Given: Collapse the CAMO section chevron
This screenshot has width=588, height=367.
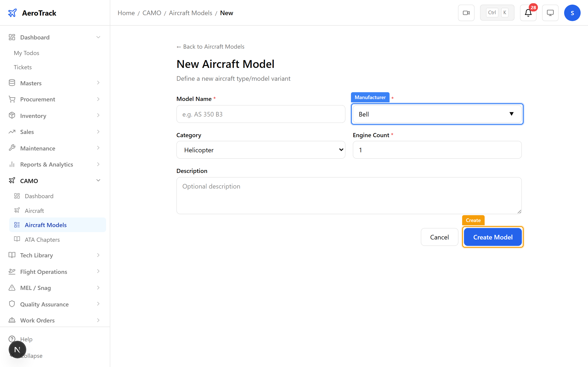Looking at the screenshot, I should 98,180.
